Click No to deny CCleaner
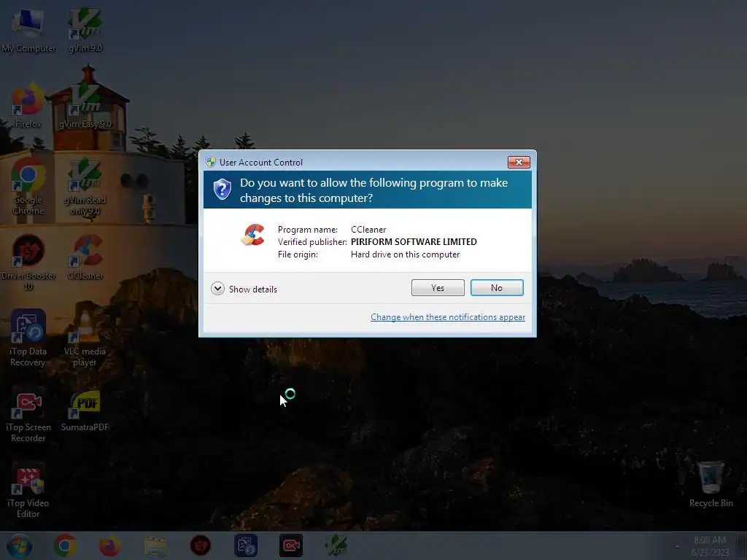The width and height of the screenshot is (747, 560). click(497, 287)
